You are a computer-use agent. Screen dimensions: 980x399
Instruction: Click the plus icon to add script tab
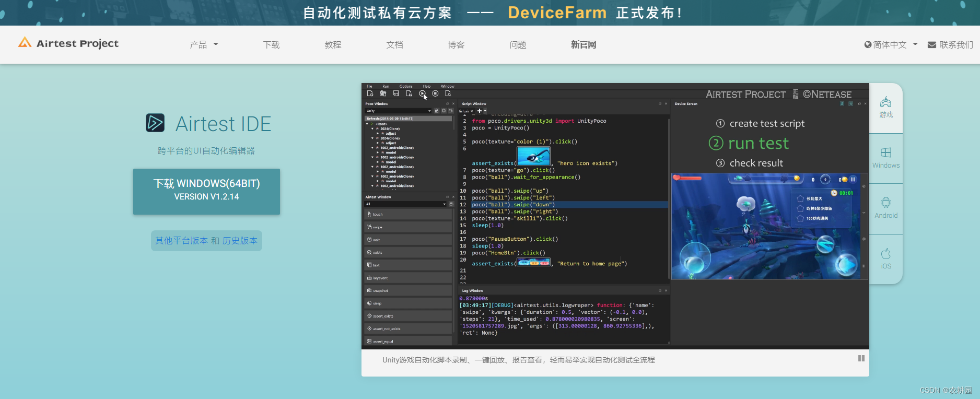[x=480, y=111]
